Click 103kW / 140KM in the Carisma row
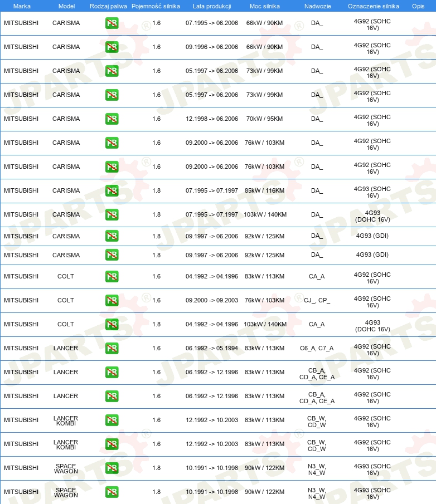This screenshot has height=504, width=436. tap(265, 215)
